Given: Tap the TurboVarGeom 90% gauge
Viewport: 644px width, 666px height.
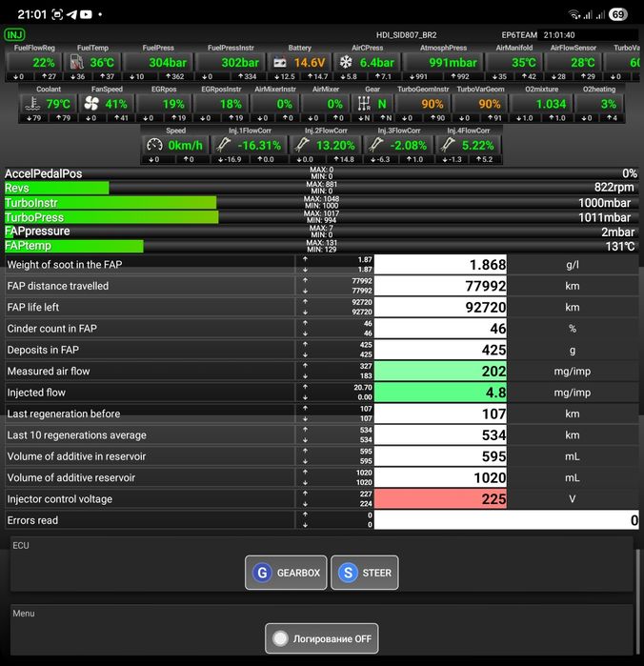Looking at the screenshot, I should coord(480,104).
